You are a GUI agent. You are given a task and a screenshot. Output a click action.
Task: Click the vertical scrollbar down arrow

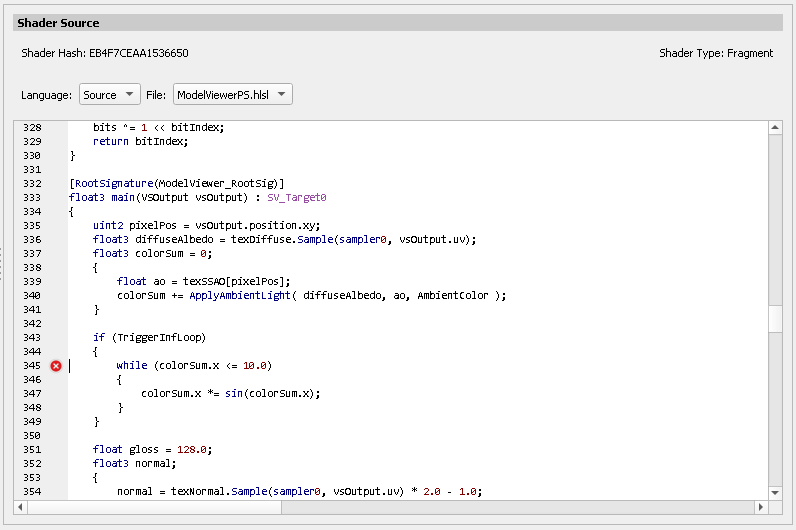[x=775, y=492]
